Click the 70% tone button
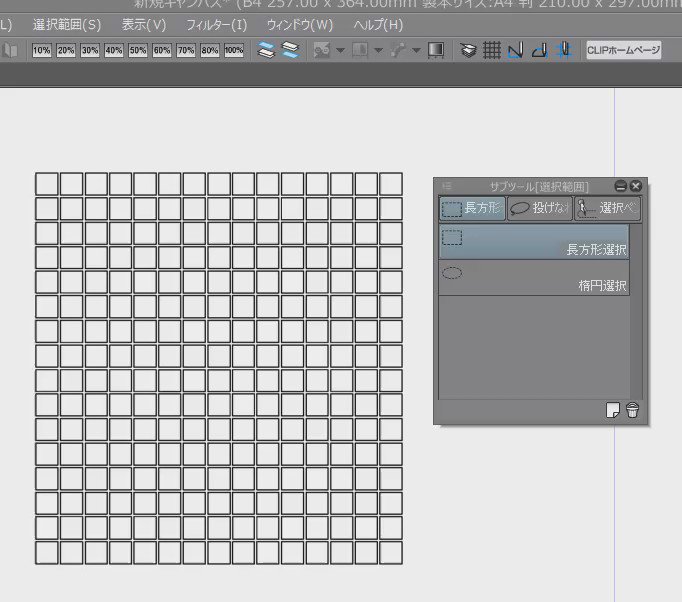This screenshot has width=682, height=602. tap(186, 50)
